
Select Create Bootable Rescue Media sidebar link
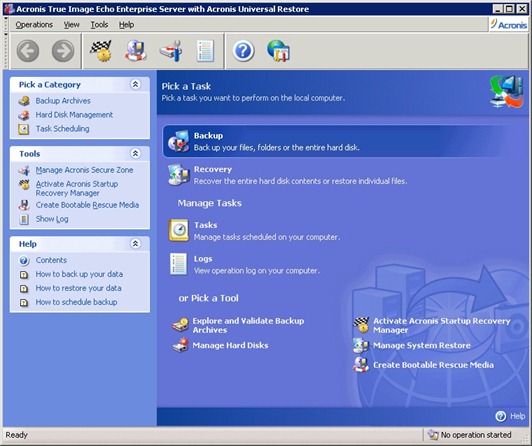(87, 205)
